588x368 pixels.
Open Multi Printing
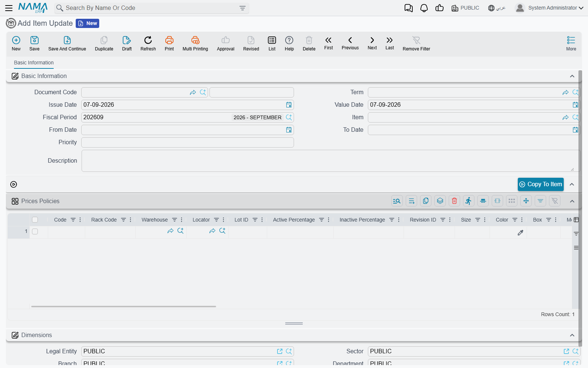pyautogui.click(x=195, y=43)
